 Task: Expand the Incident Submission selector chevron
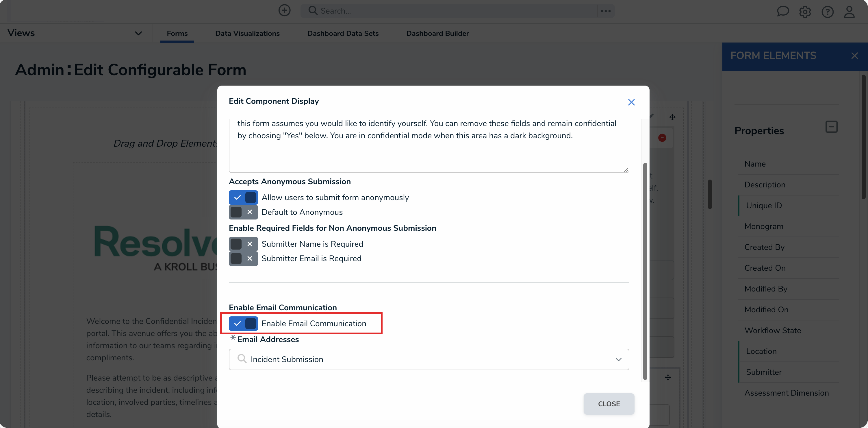pyautogui.click(x=619, y=359)
